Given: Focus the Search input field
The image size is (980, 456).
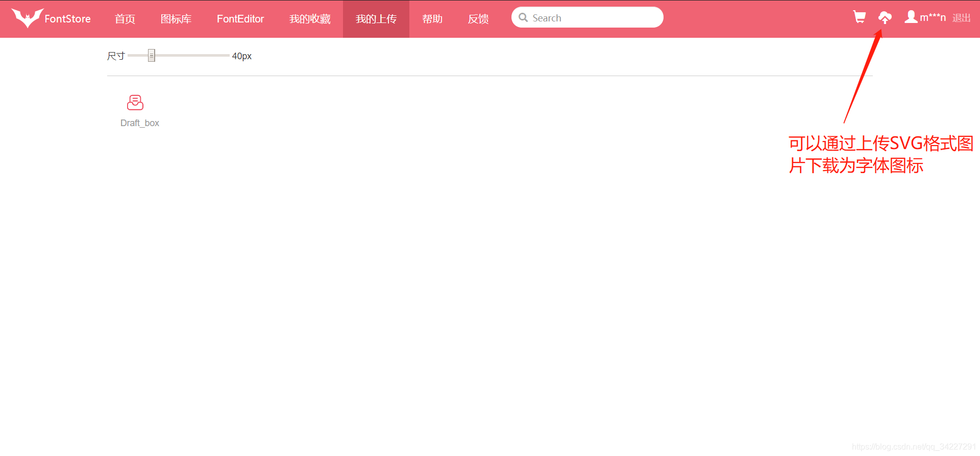Looking at the screenshot, I should 587,17.
